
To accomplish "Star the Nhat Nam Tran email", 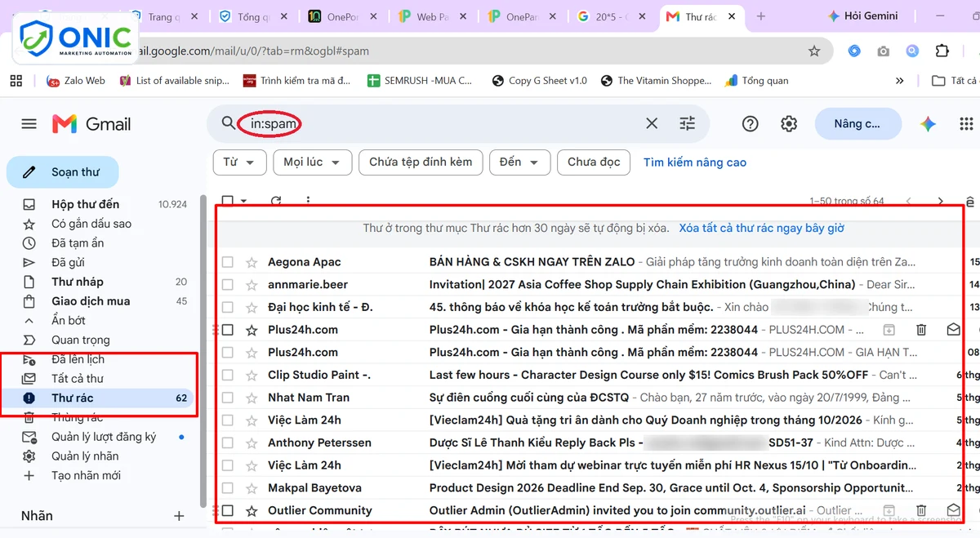I will [x=252, y=398].
